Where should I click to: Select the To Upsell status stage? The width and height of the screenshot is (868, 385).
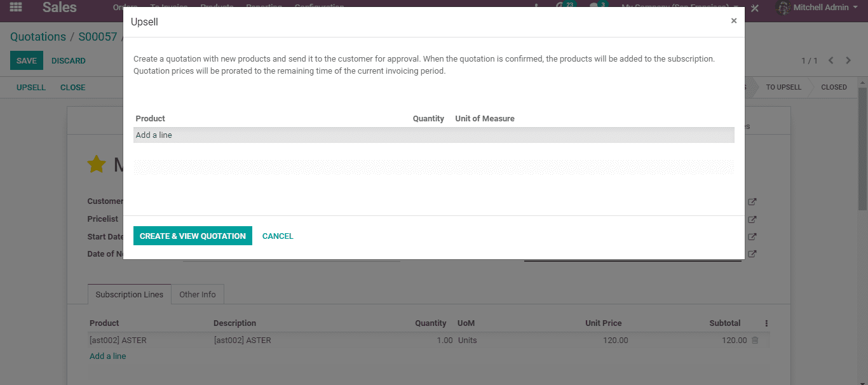click(783, 87)
